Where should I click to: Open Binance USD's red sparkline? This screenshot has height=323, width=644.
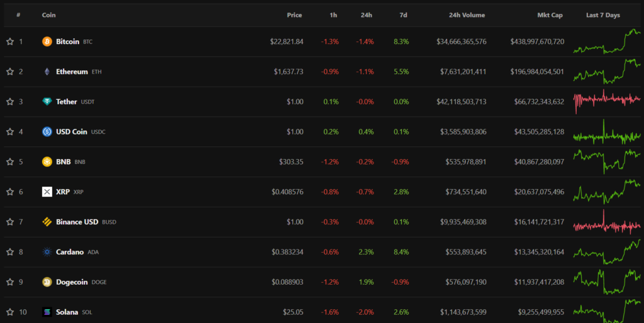point(607,222)
